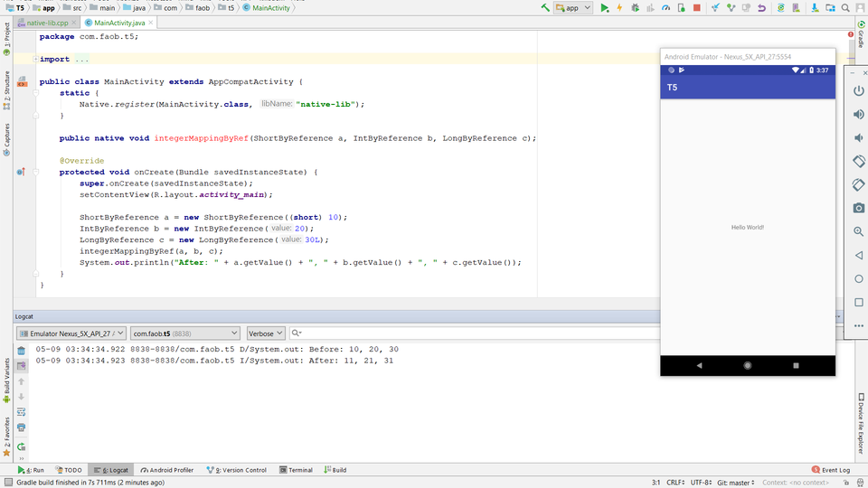Open the app run configuration dropdown

(x=573, y=8)
